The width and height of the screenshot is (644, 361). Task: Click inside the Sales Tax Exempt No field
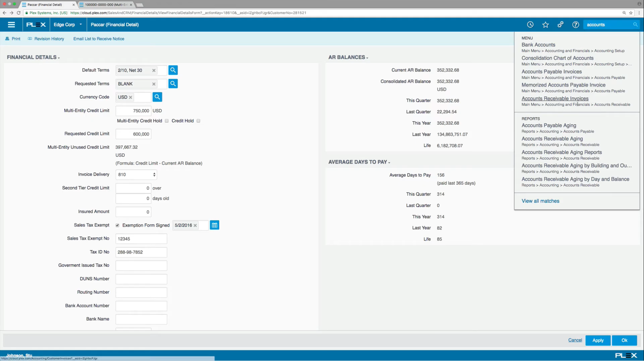click(x=141, y=238)
